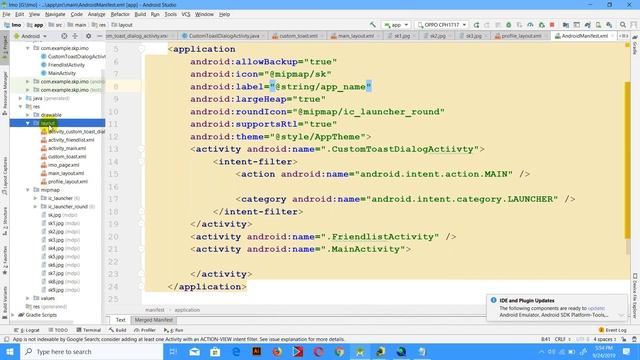Start debugging with the bug icon
Image resolution: width=640 pixels, height=360 pixels.
click(x=509, y=25)
